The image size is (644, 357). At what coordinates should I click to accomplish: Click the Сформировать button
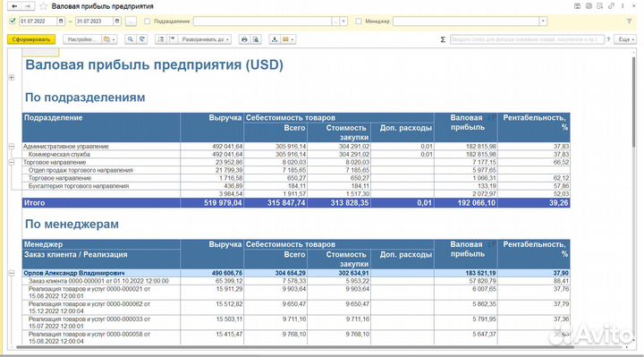pos(31,39)
